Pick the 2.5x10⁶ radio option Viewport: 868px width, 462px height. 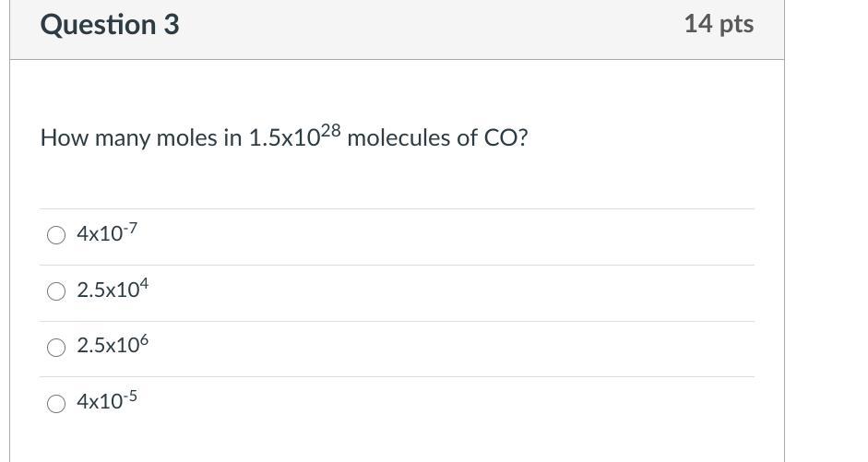click(x=56, y=347)
